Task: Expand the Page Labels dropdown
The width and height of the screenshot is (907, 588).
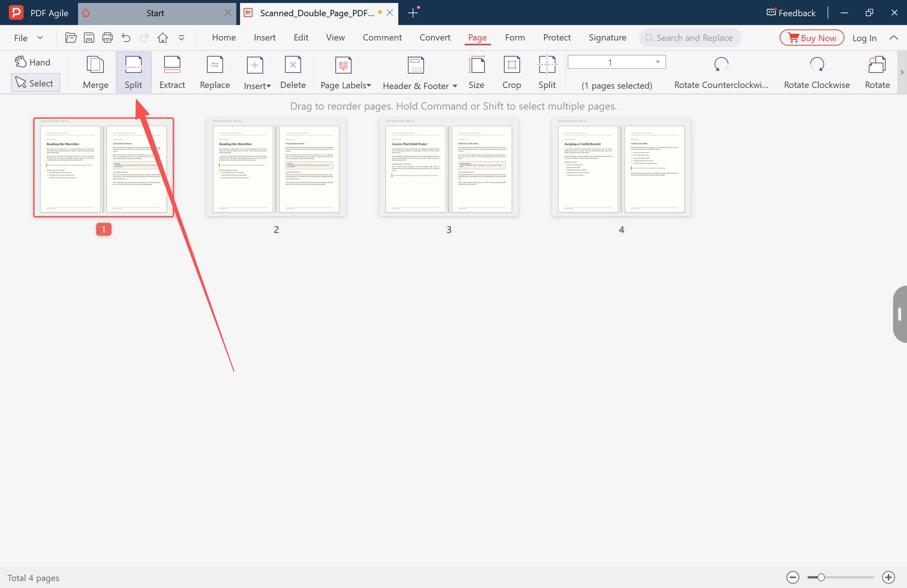Action: point(346,72)
